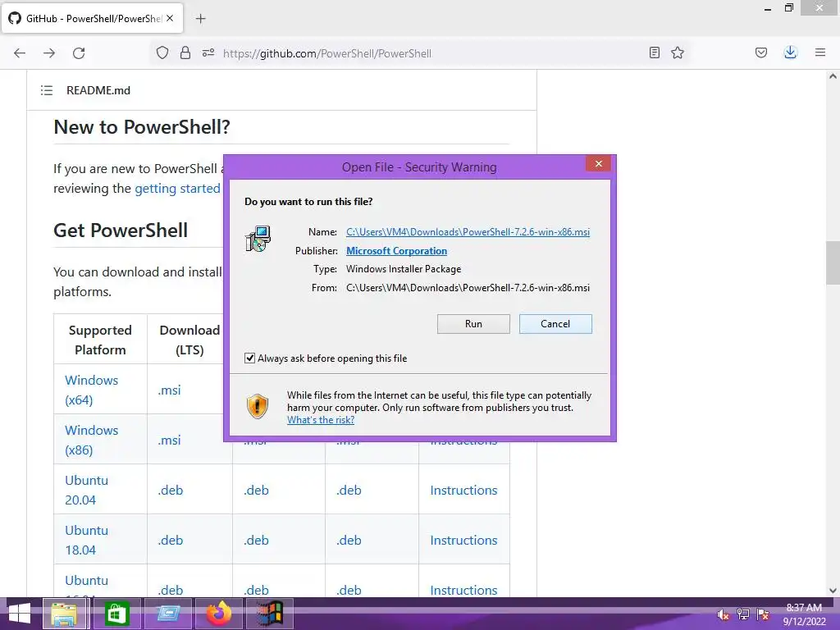Open the getting started link
The image size is (840, 630).
coord(177,189)
